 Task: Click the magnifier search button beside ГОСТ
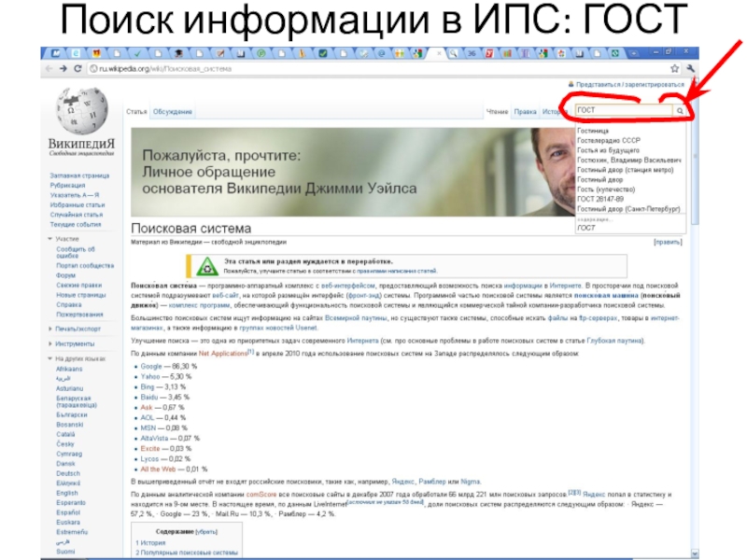[681, 110]
